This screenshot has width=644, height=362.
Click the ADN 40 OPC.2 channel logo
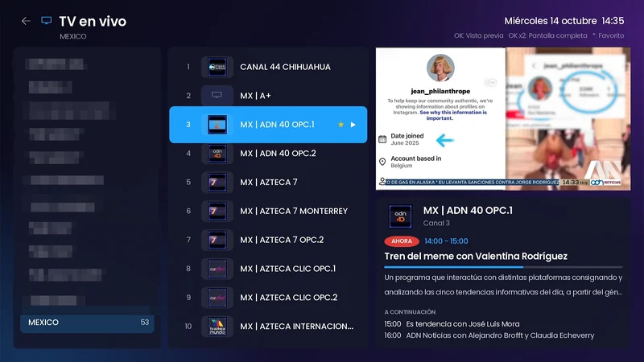(217, 154)
